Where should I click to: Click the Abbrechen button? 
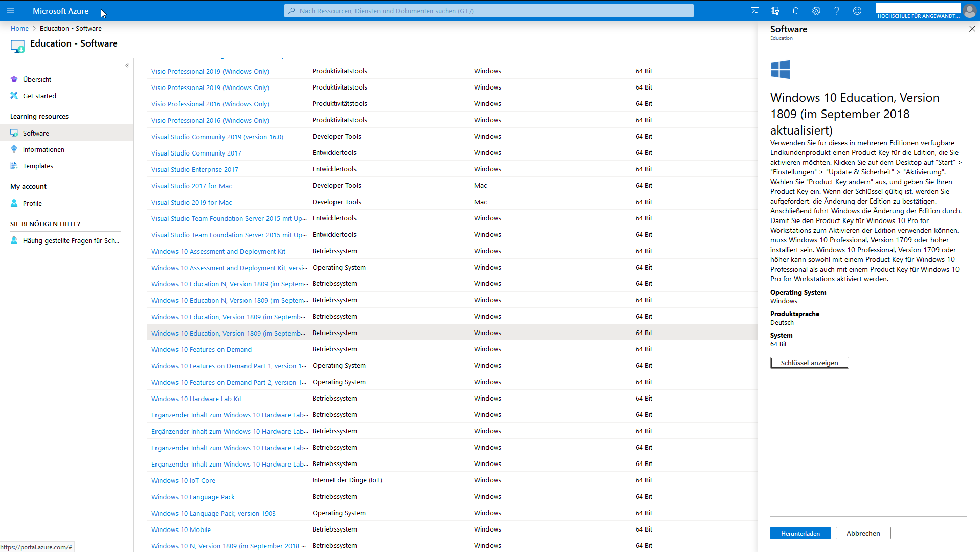863,533
